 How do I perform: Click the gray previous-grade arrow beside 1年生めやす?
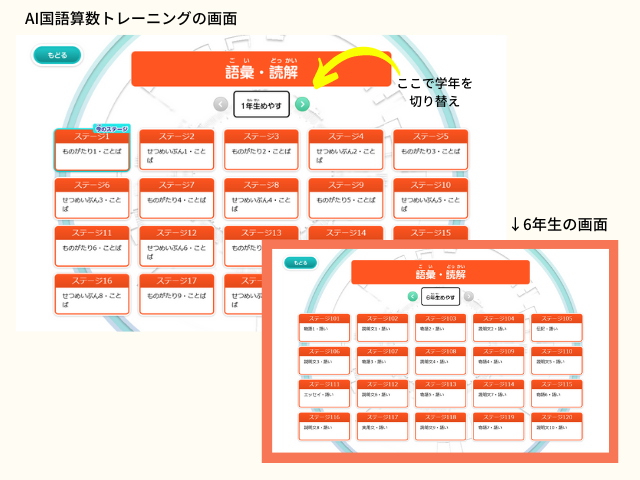coord(220,104)
